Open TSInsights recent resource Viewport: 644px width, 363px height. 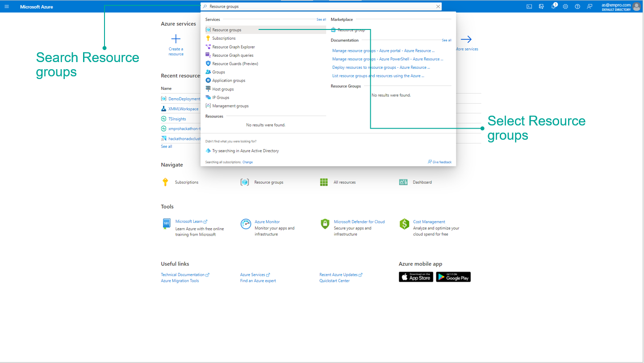177,119
